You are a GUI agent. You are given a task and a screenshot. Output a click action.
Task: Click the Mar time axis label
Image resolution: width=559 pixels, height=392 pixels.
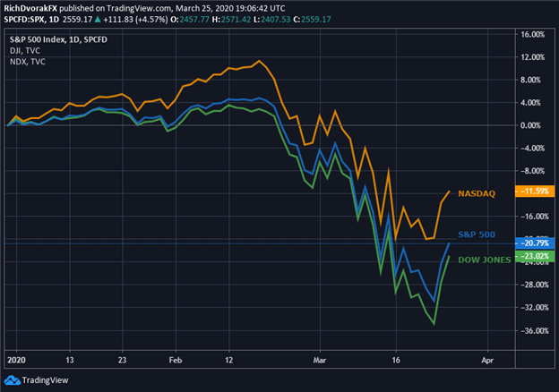click(x=320, y=361)
